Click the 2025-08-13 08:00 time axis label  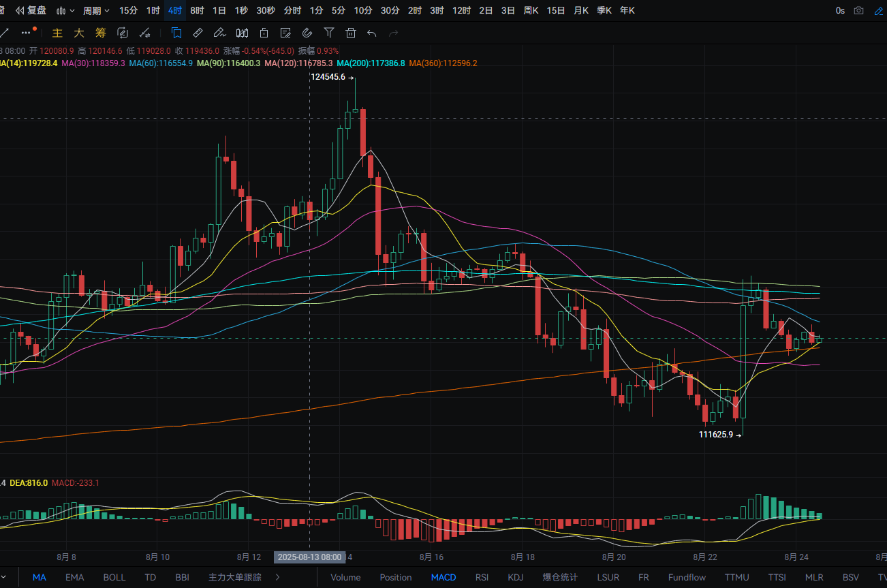pos(309,557)
